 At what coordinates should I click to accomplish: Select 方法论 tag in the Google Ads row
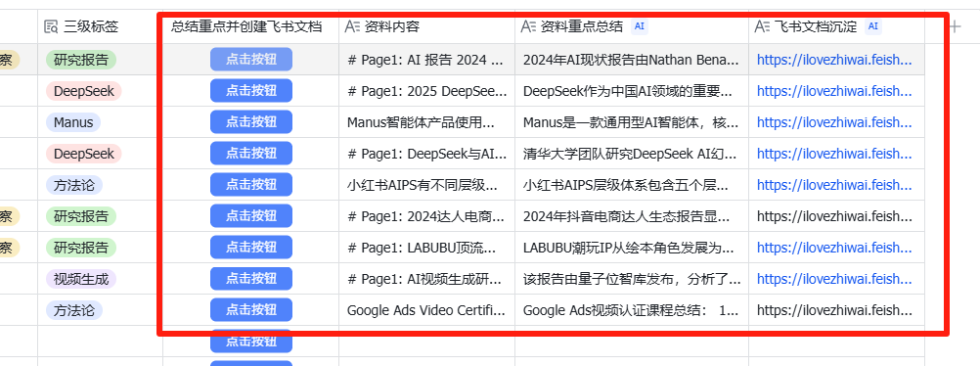[73, 310]
